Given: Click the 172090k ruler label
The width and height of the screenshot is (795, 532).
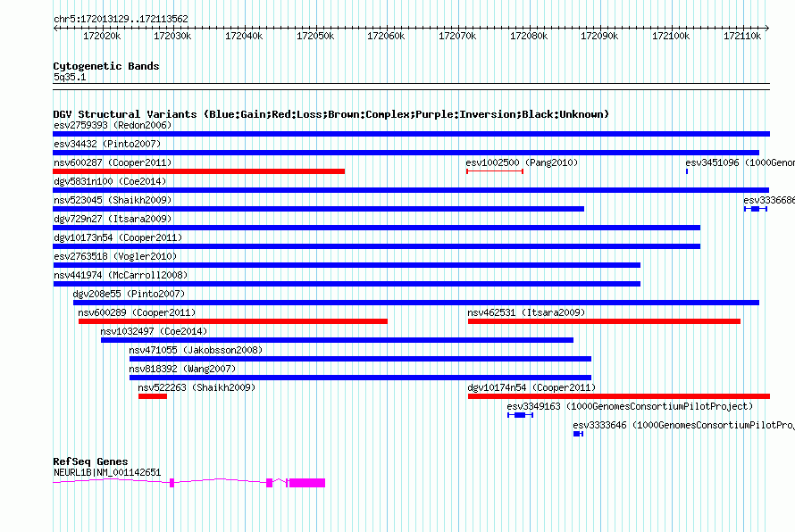Looking at the screenshot, I should pyautogui.click(x=599, y=36).
